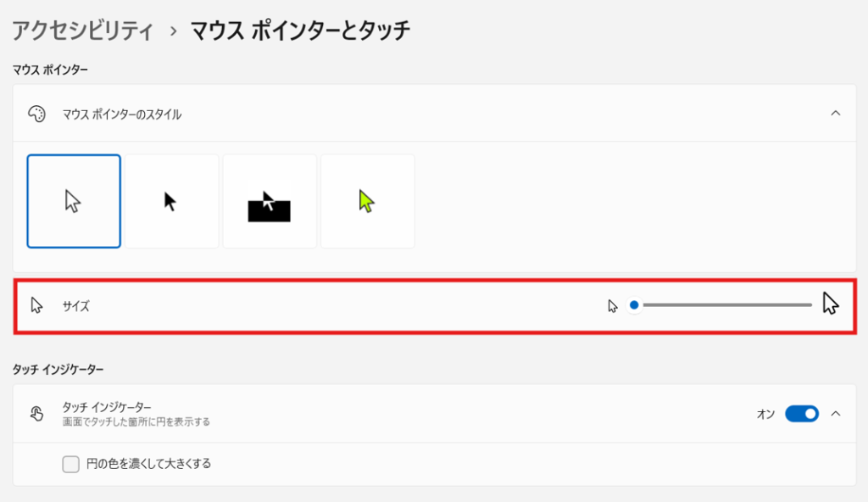
Task: Select the white mouse pointer style
Action: click(74, 201)
